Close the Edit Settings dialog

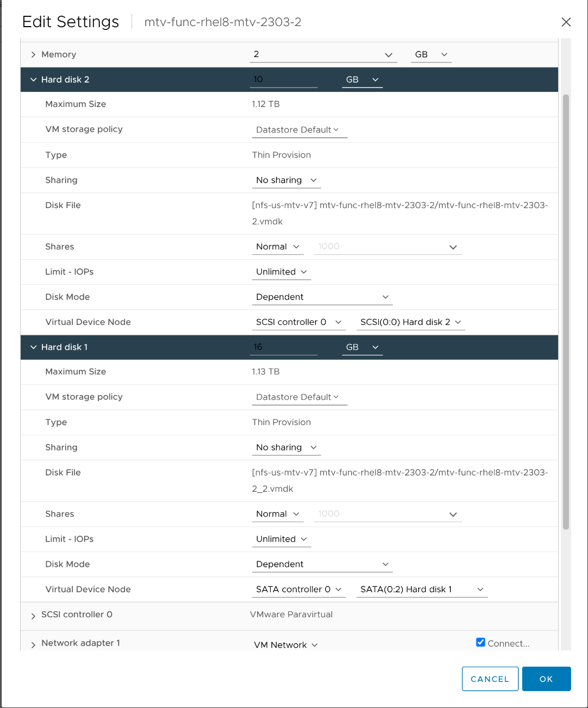point(566,22)
